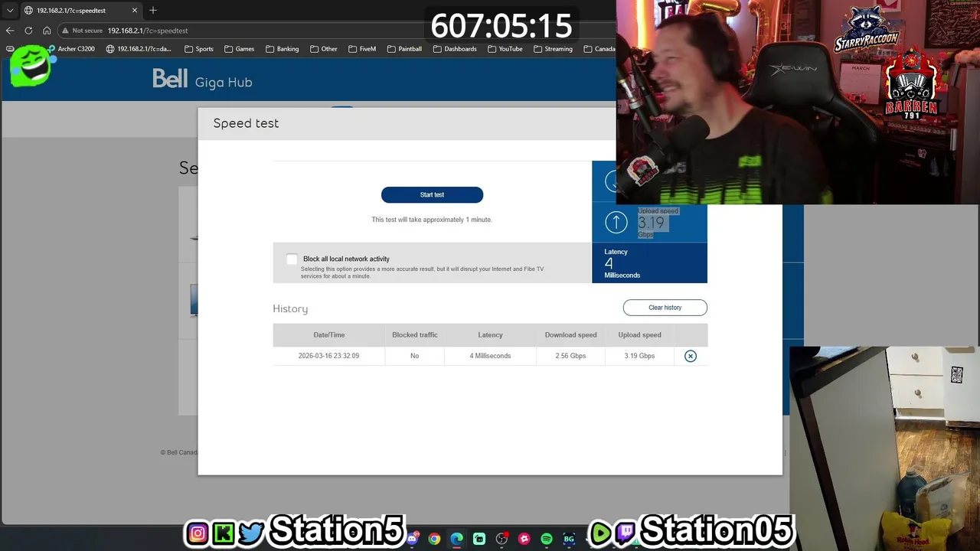The width and height of the screenshot is (980, 551).
Task: Click the 2026-03-16 23:32:09 date cell
Action: 328,356
